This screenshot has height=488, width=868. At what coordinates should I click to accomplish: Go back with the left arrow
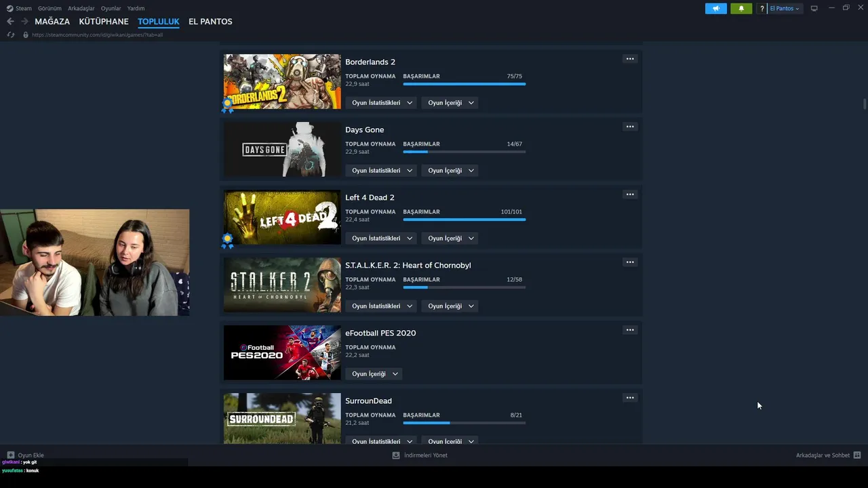coord(10,22)
